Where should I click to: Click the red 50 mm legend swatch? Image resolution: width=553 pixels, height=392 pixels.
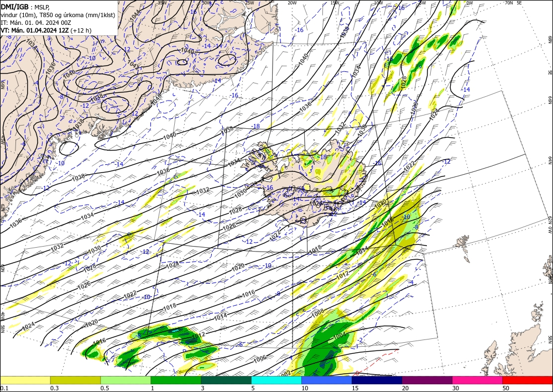(x=528, y=380)
